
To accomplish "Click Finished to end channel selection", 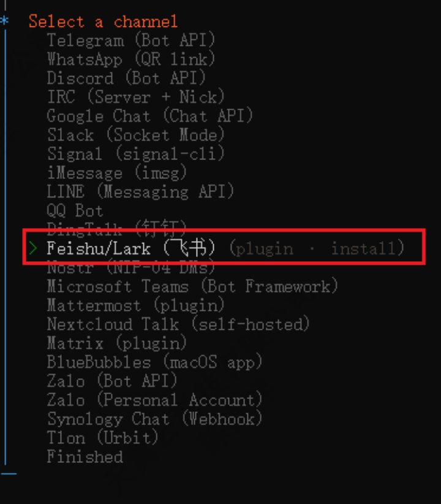I will tap(85, 457).
